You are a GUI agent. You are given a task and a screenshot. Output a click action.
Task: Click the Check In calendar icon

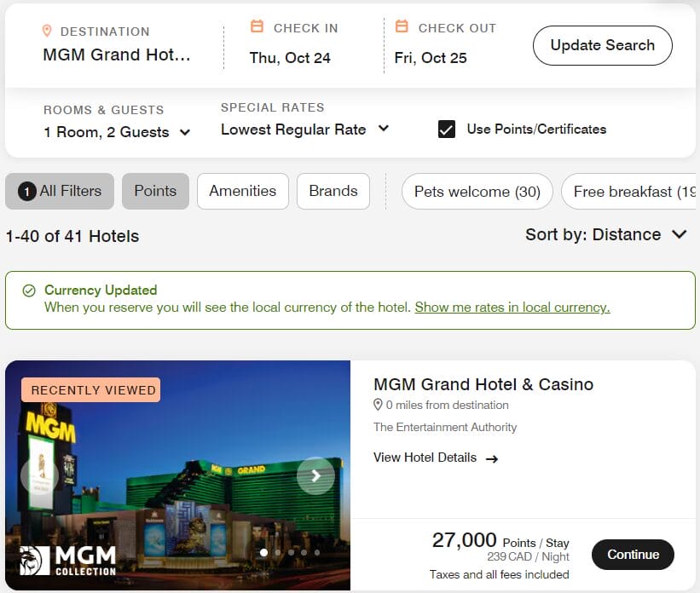click(257, 26)
